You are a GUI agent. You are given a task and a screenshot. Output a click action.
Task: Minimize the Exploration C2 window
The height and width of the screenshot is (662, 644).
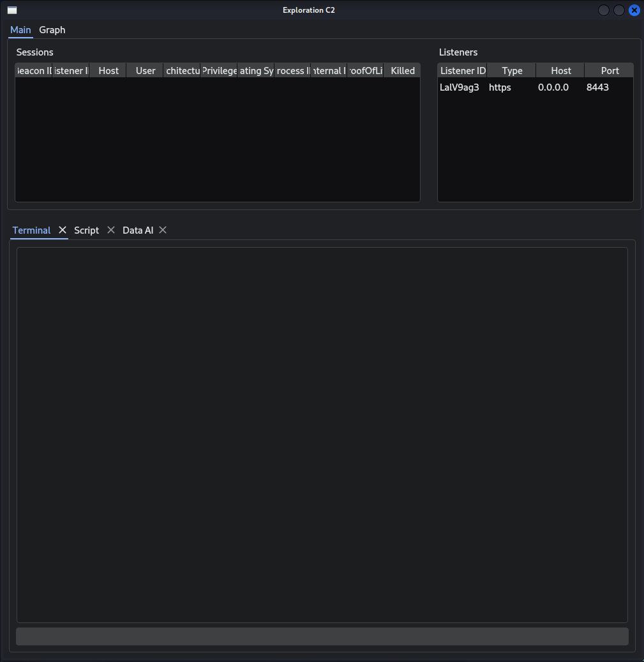click(x=603, y=10)
